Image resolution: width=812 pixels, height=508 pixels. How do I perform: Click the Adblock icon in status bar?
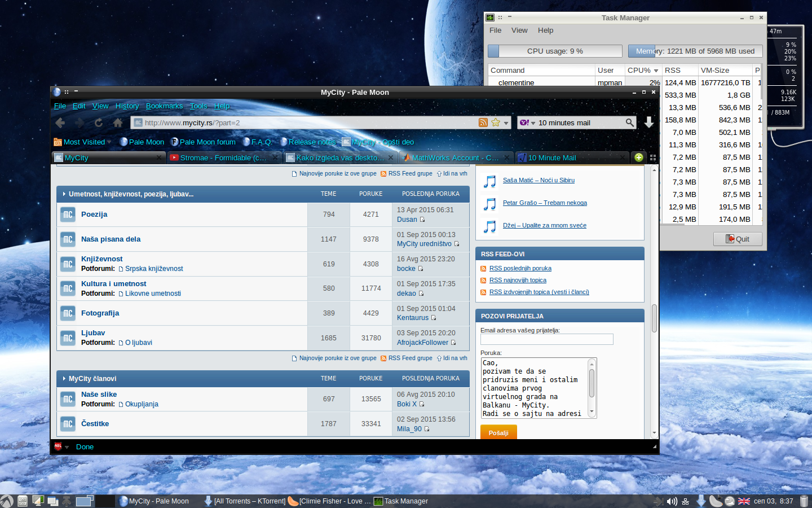[58, 446]
